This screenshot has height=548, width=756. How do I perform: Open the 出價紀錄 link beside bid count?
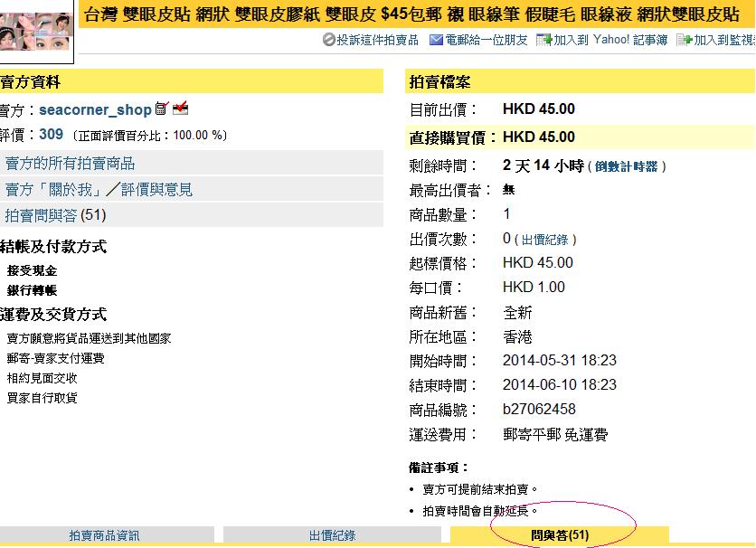[545, 240]
